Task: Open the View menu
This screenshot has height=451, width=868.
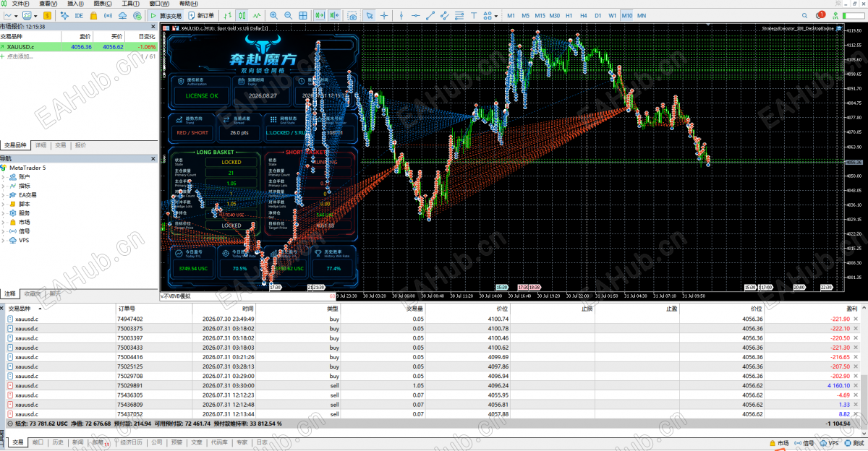Action: [48, 4]
